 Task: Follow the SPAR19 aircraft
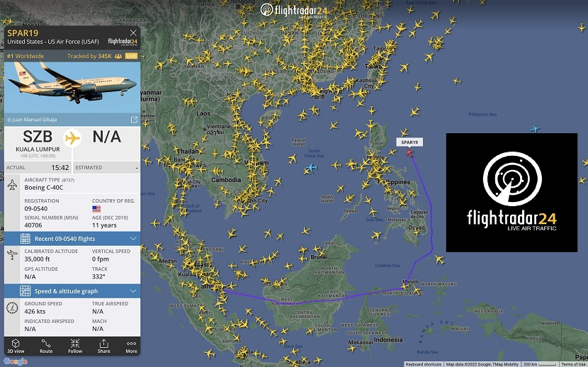click(x=75, y=346)
